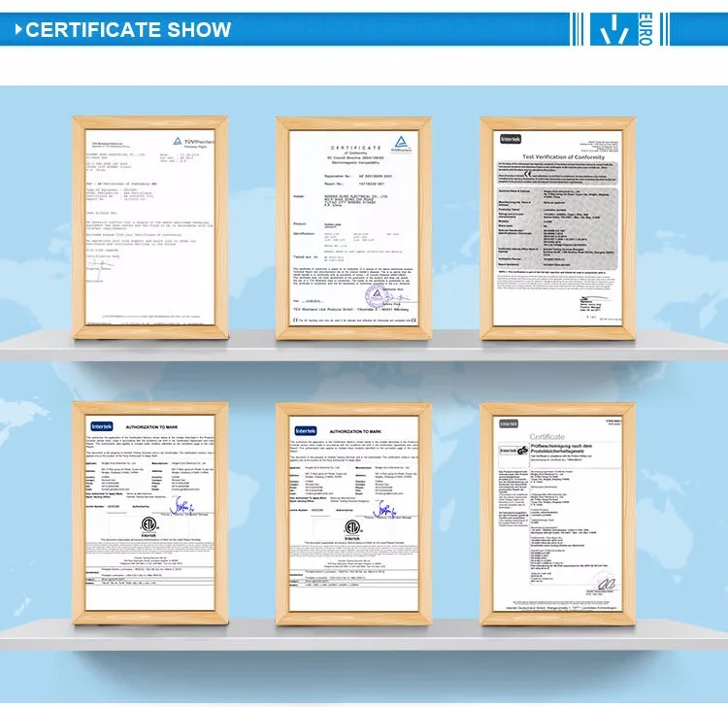The width and height of the screenshot is (728, 707).
Task: Click 'AUTHORIZATION TO MARK' title on lower-middle document
Action: pos(355,431)
